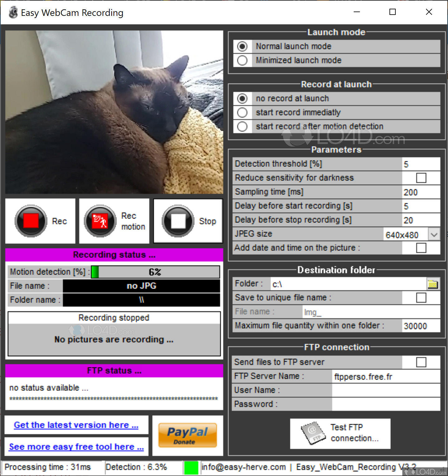This screenshot has width=448, height=476.
Task: Choose no record at launch option
Action: tap(242, 99)
